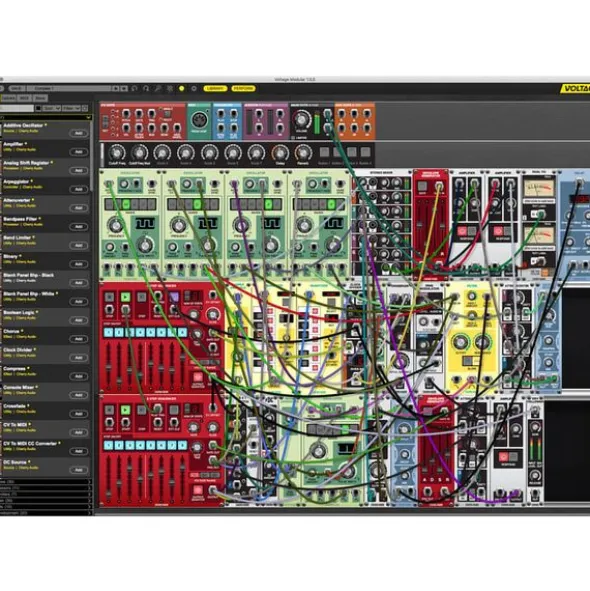The image size is (590, 591).
Task: Click the Cutoff Freq Mod perform knob
Action: pyautogui.click(x=139, y=153)
